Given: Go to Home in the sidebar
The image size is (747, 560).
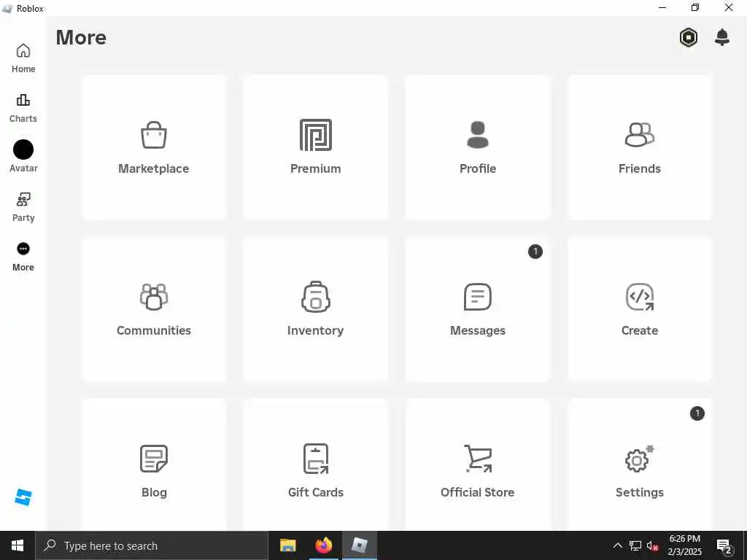Looking at the screenshot, I should (x=23, y=58).
